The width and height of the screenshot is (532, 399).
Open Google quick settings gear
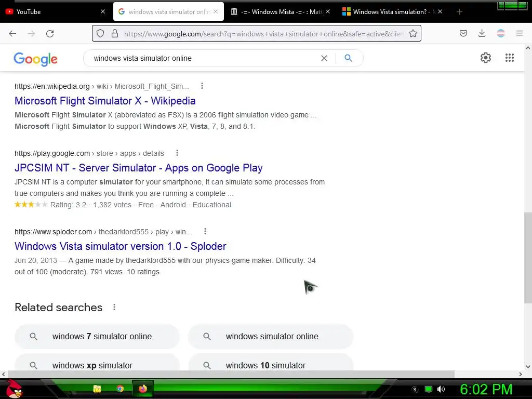pos(486,58)
